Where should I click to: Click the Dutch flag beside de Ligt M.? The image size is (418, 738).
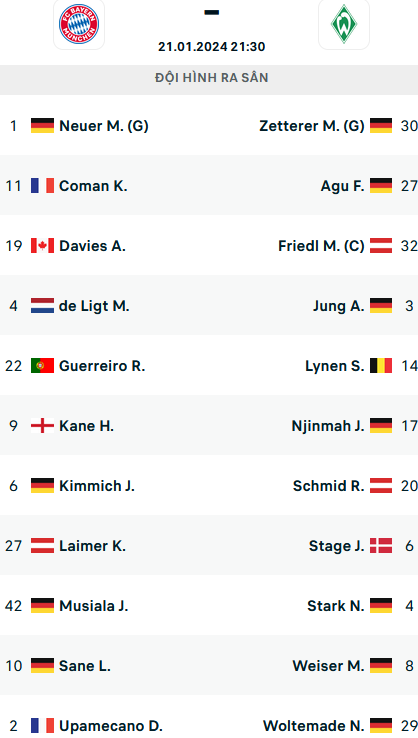pos(42,306)
